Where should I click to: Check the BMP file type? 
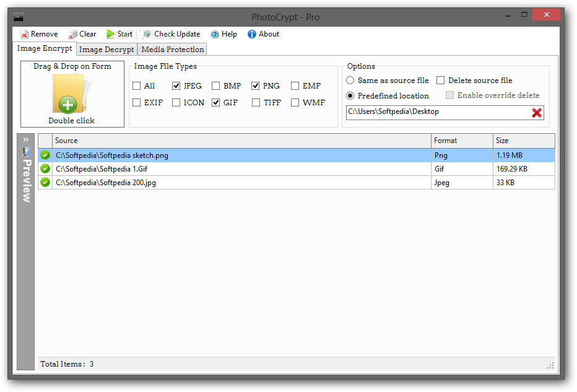(x=216, y=85)
